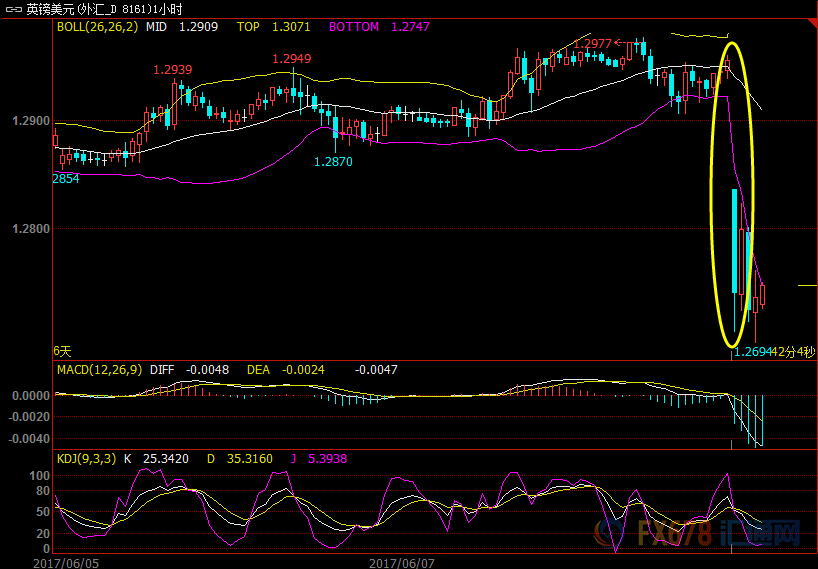The image size is (818, 569).
Task: Click the 1.2939 high price label
Action: (x=173, y=69)
